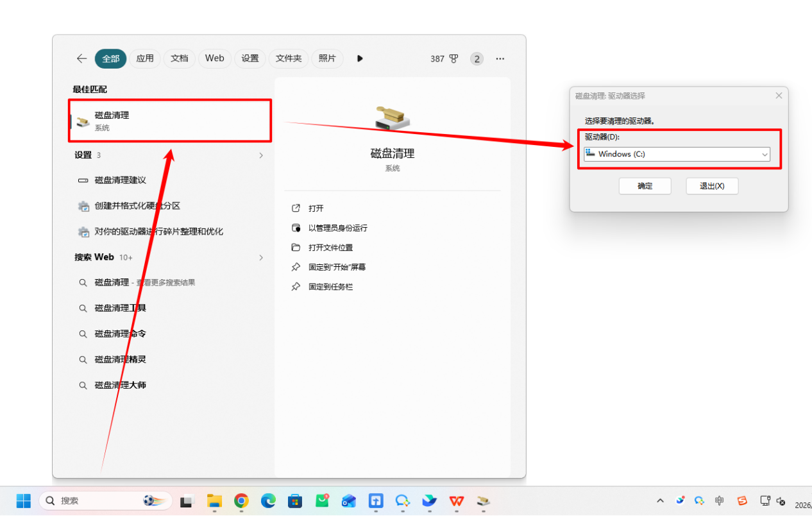Click the taskbar 搜索 box
This screenshot has height=519, width=812.
(106, 501)
